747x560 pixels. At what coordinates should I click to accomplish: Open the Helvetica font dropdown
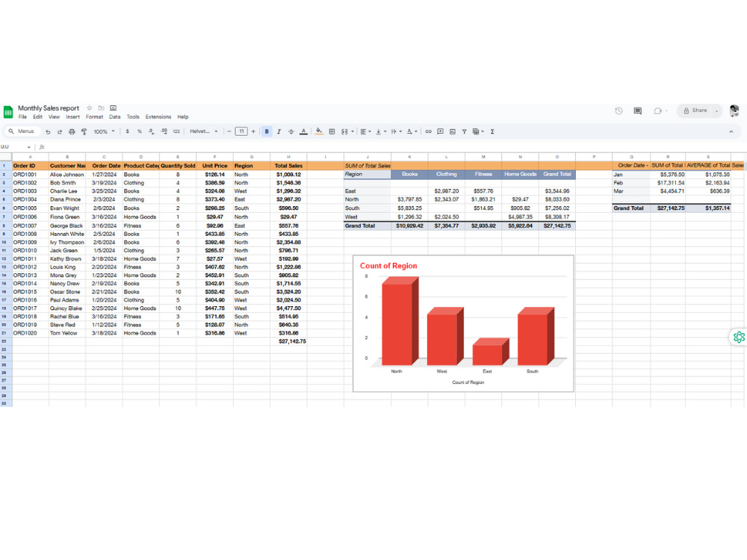(x=204, y=131)
